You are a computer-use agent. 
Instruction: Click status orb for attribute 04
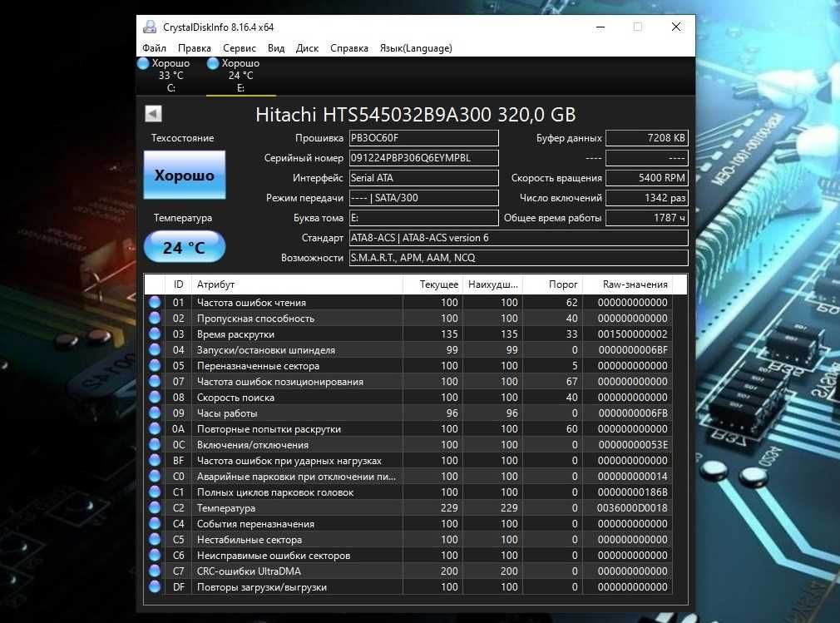(x=155, y=350)
